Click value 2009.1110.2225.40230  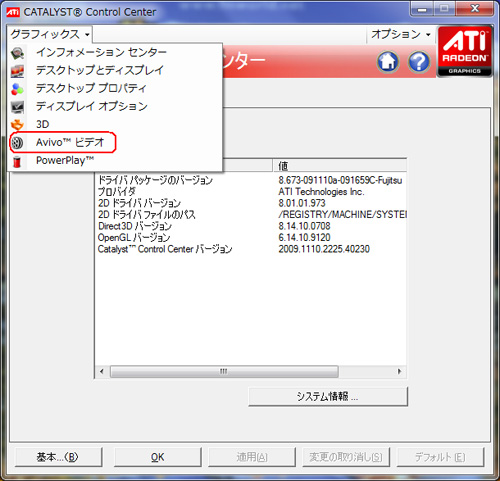pos(324,249)
